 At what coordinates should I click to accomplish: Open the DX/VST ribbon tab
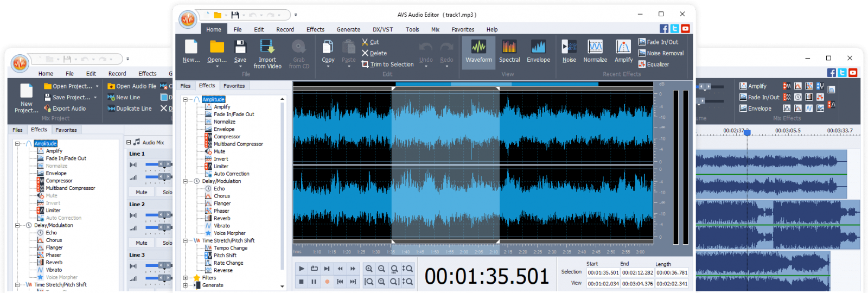point(382,29)
